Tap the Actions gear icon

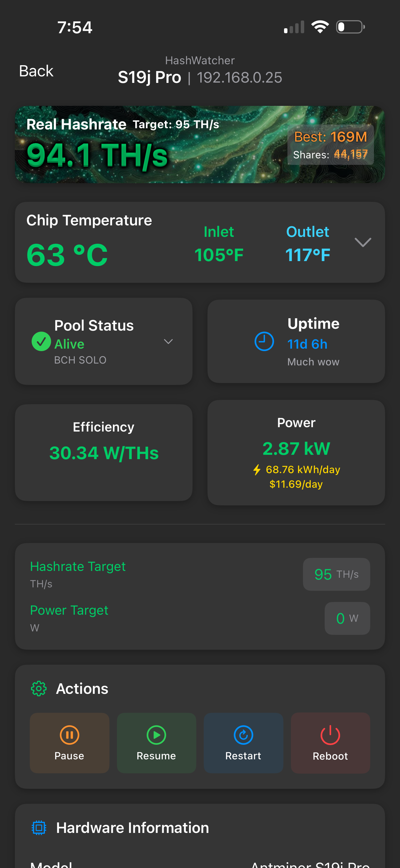click(x=39, y=688)
